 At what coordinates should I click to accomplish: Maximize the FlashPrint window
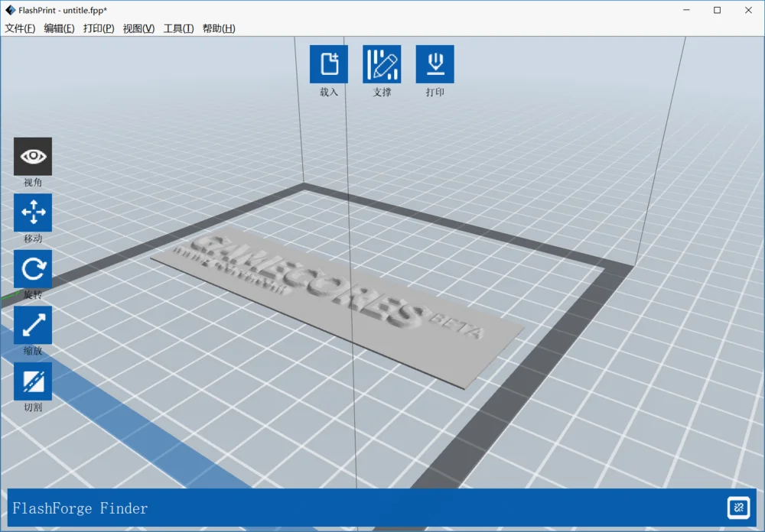tap(718, 10)
